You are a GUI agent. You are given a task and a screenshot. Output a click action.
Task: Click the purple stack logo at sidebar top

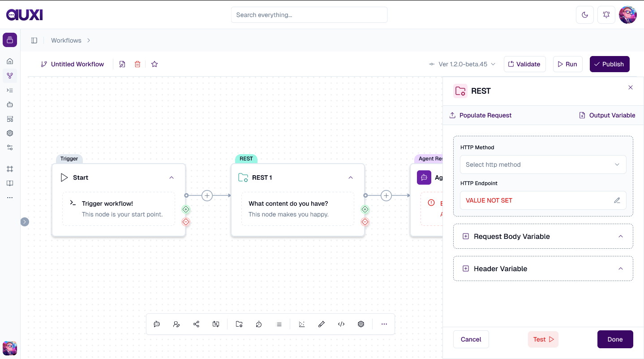10,40
